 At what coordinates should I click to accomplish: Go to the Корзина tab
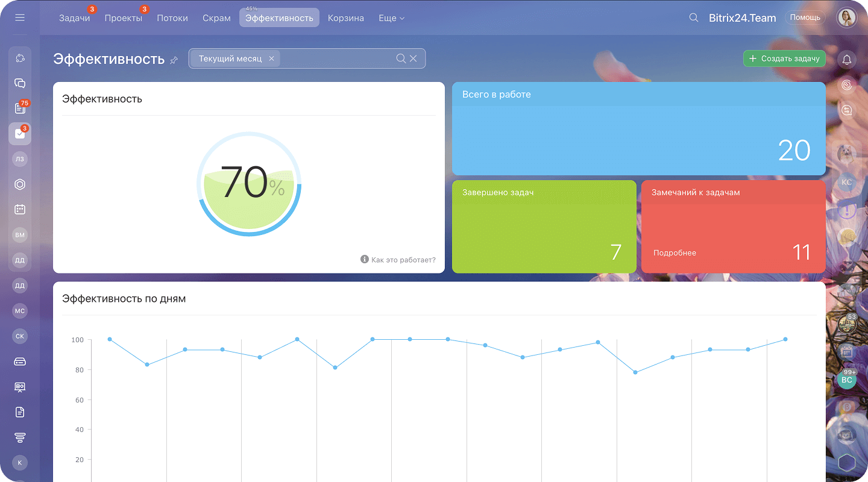click(345, 18)
